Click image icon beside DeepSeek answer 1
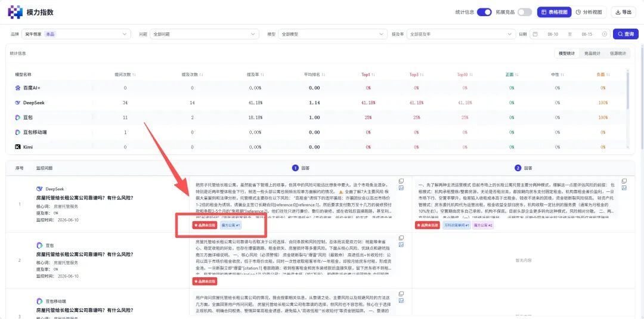Viewport: 644px width, 319px height. (x=401, y=188)
